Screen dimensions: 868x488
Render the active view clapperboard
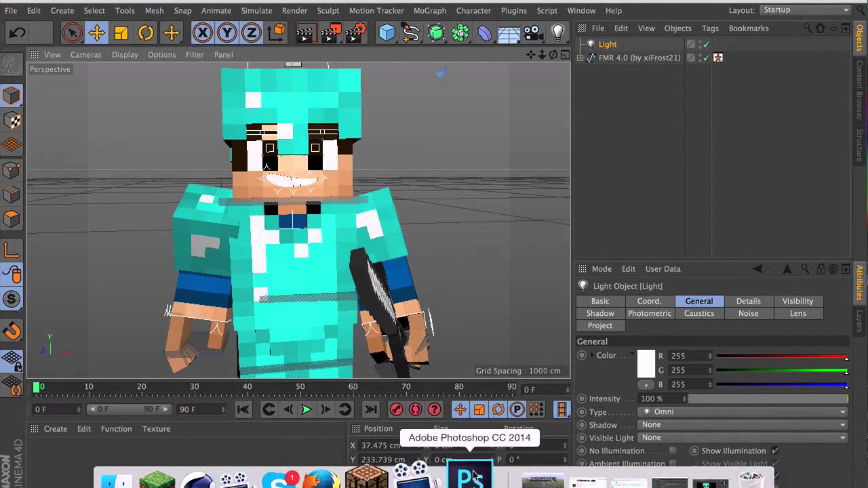pos(306,33)
